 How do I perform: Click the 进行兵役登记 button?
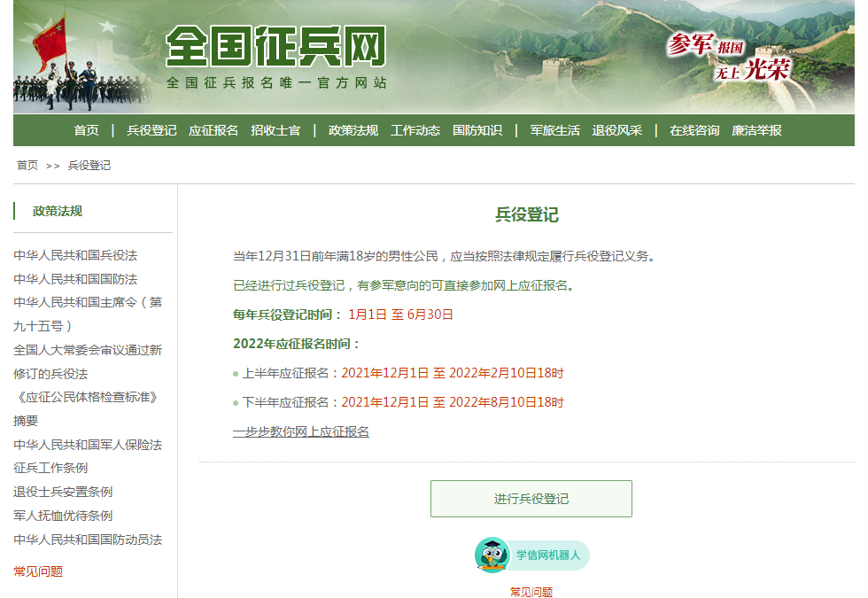[531, 499]
